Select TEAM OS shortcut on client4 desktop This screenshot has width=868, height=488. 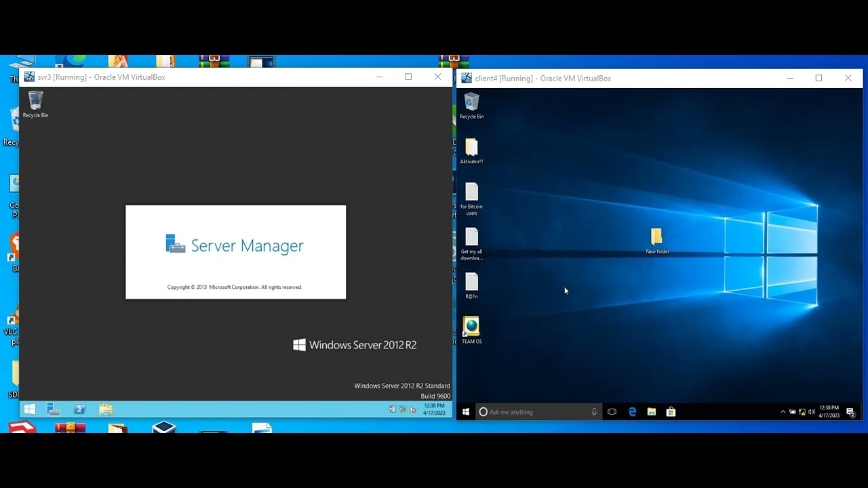tap(471, 331)
